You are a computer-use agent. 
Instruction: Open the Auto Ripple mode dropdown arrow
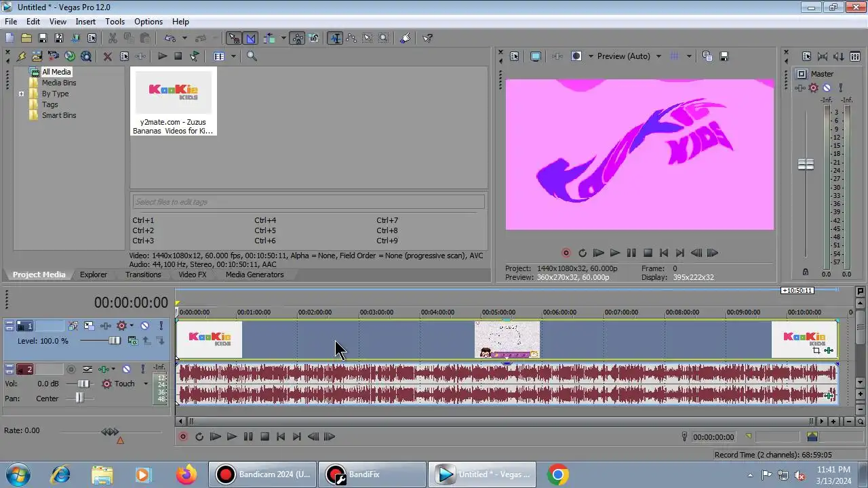point(283,39)
